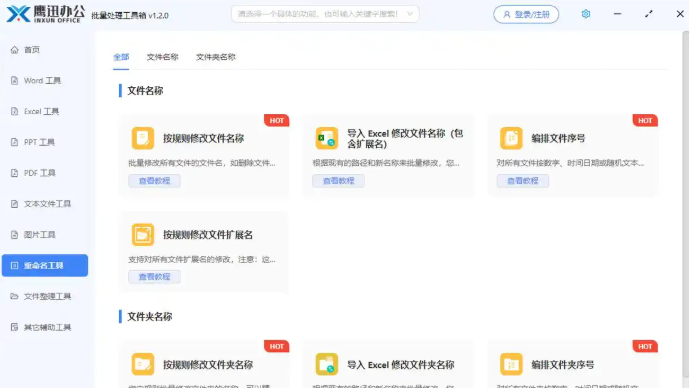689x388 pixels.
Task: Click HOT badge on 编排文件序号 card
Action: tap(645, 120)
